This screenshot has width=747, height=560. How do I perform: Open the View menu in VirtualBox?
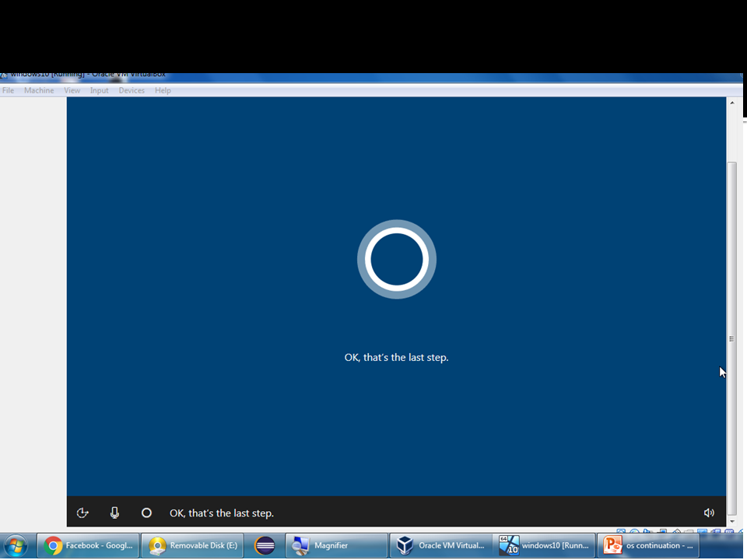[x=72, y=90]
